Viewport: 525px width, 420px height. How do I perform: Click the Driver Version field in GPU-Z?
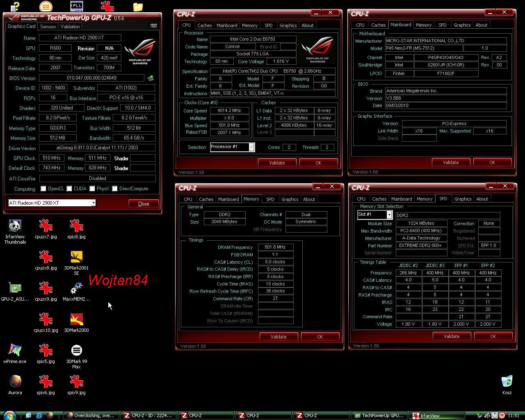coord(97,148)
